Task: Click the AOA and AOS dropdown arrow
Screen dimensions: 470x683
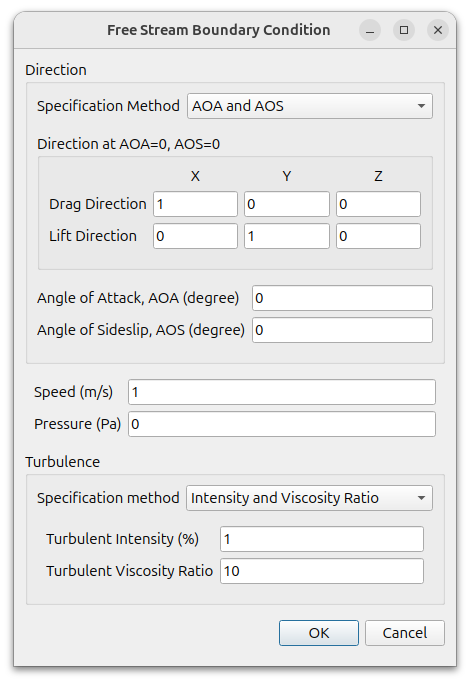Action: (x=421, y=106)
